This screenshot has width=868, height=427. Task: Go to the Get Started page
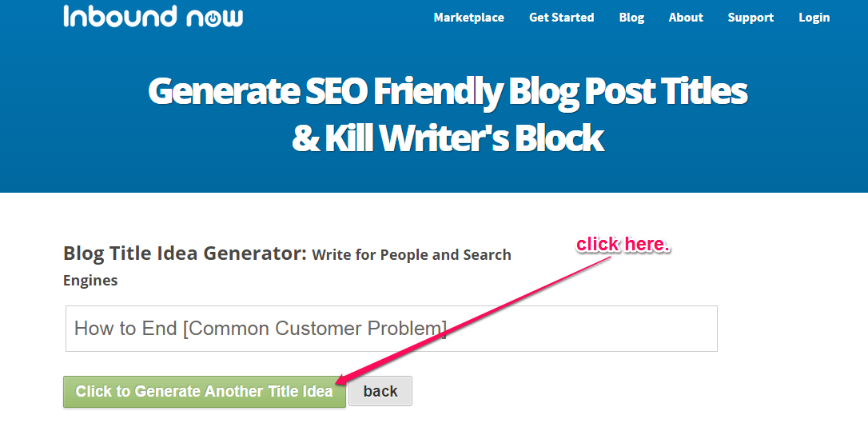pos(561,18)
